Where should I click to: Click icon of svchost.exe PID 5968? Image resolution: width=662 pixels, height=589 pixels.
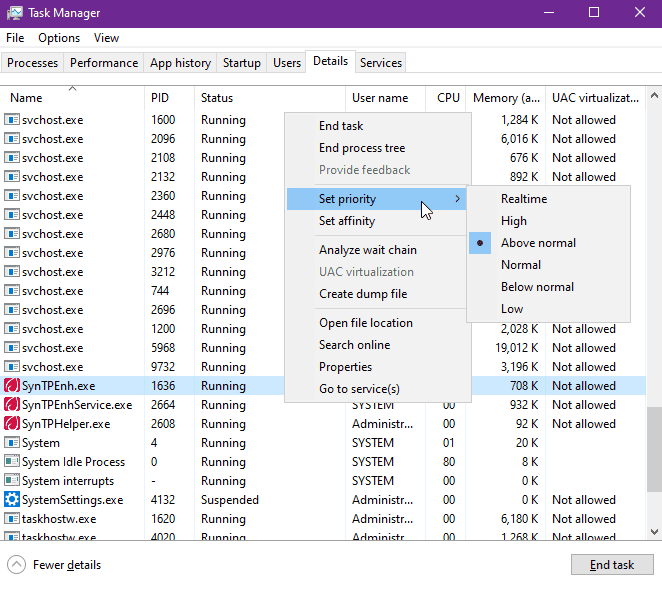click(x=12, y=347)
